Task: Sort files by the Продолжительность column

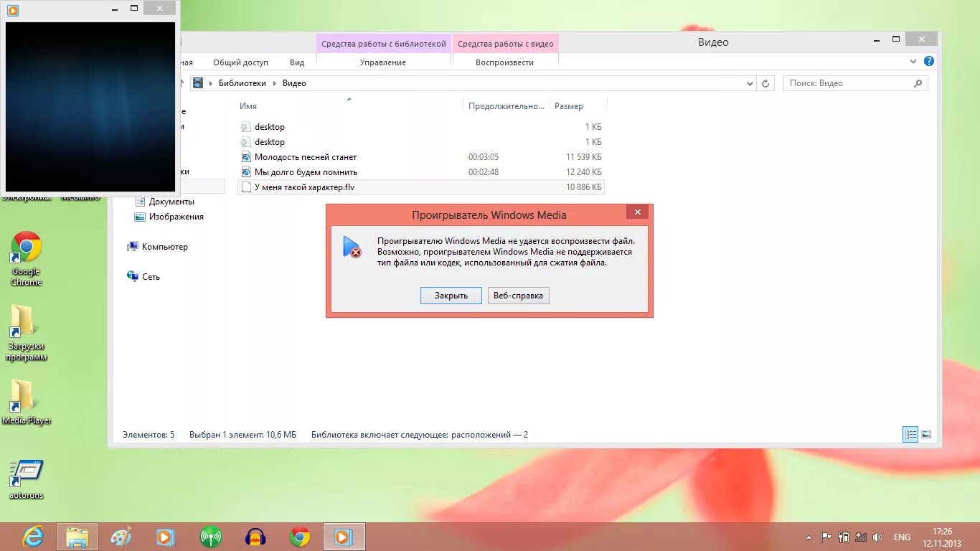Action: [507, 106]
